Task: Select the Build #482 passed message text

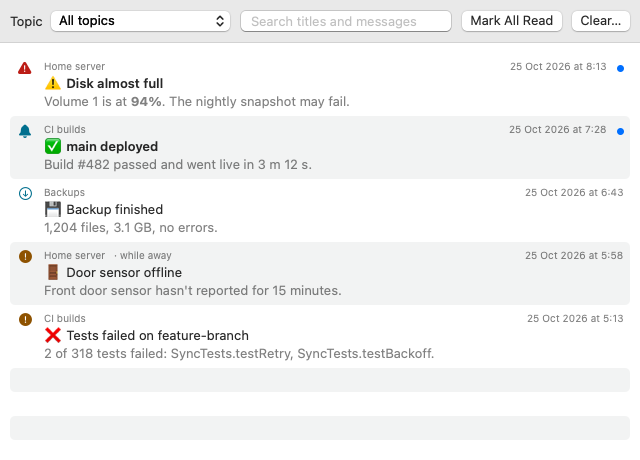Action: point(178,164)
